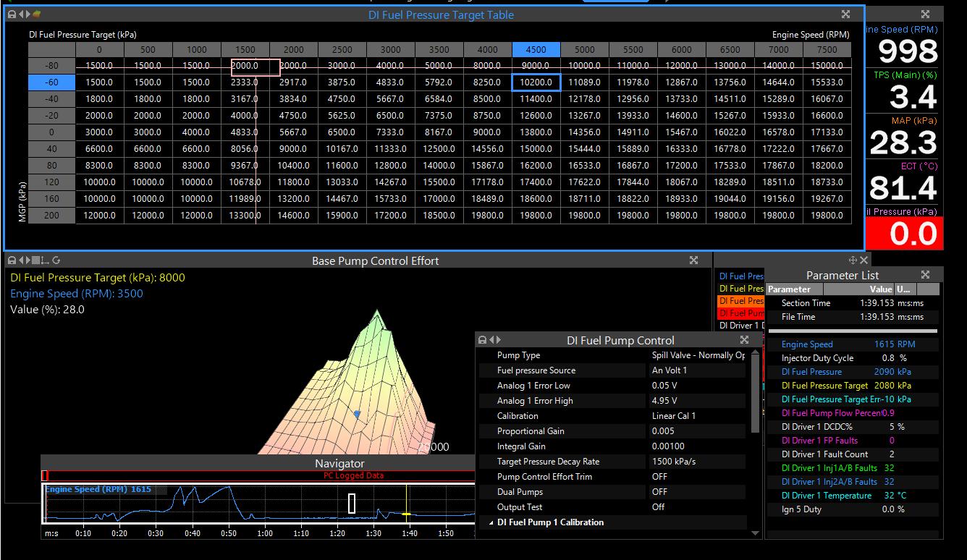Click the Navigator timeline white range marker
The image size is (967, 560).
pyautogui.click(x=352, y=503)
